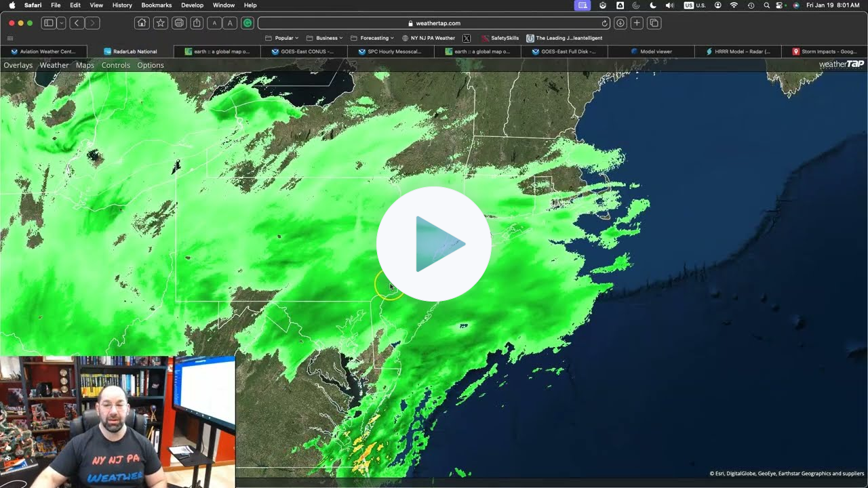Open the Overlays menu in RadarLab

tap(18, 64)
